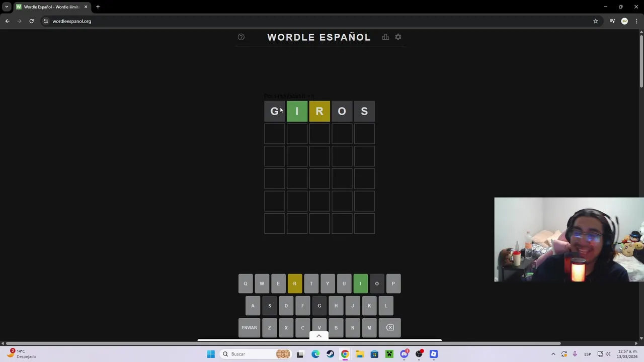
Task: Tap the dark S key
Action: pos(269,306)
